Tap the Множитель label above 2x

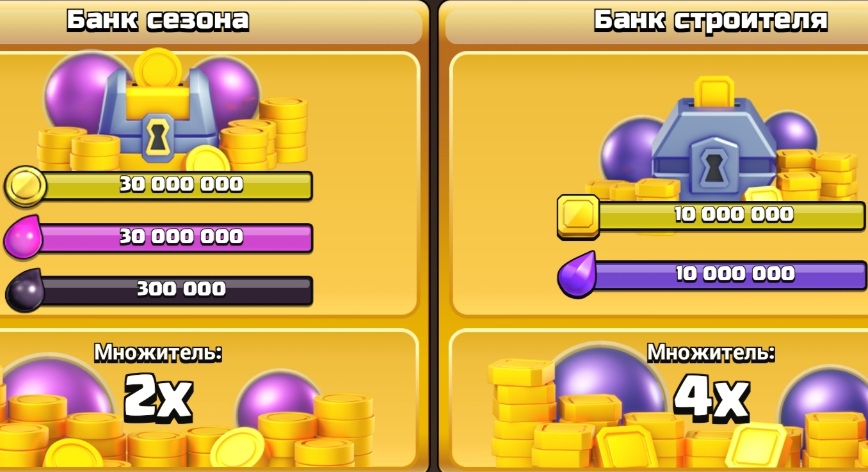(x=158, y=352)
